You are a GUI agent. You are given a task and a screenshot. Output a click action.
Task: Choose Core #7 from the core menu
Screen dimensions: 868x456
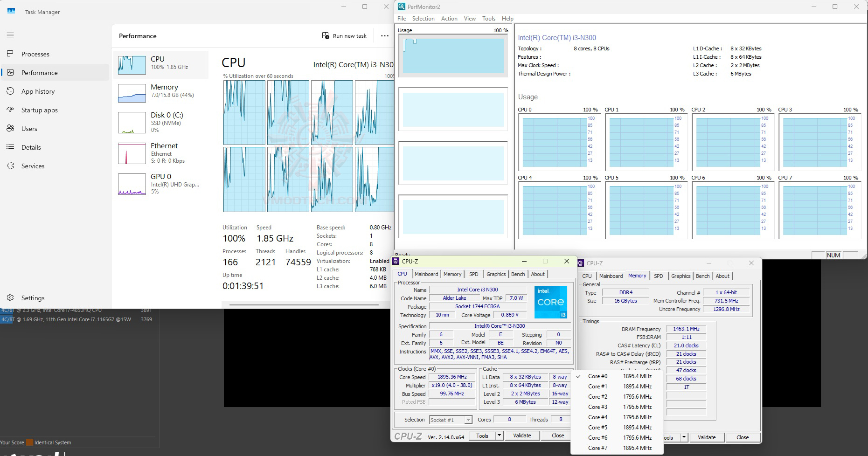tap(617, 448)
